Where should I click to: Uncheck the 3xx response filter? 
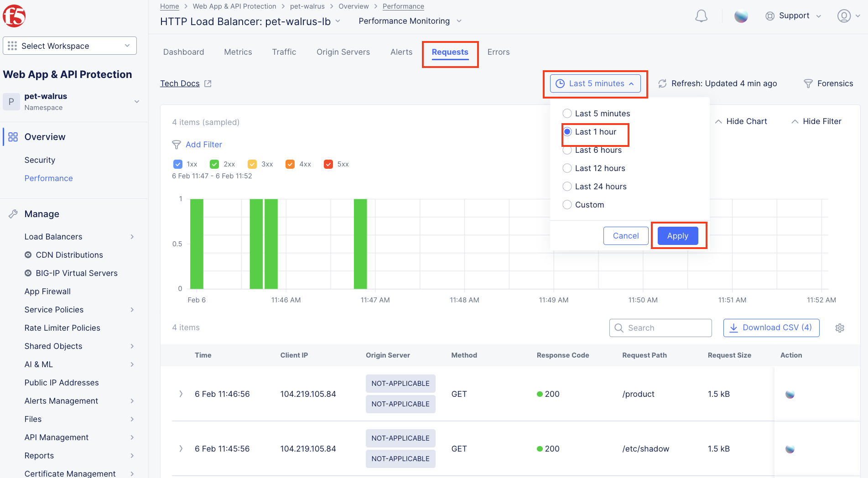[x=252, y=164]
